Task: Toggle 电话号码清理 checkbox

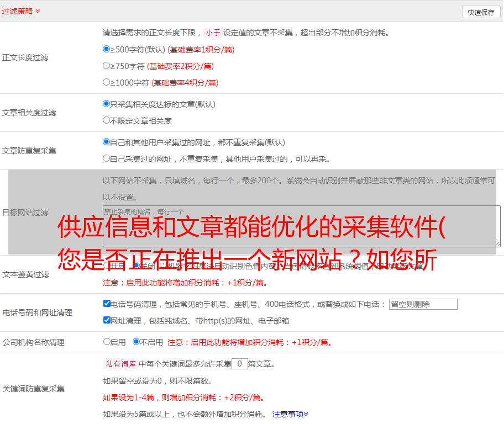Action: click(107, 304)
